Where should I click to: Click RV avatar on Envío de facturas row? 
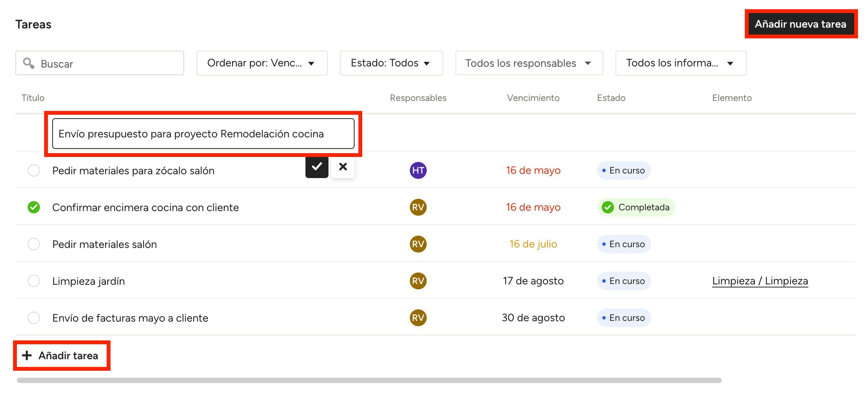click(x=418, y=318)
